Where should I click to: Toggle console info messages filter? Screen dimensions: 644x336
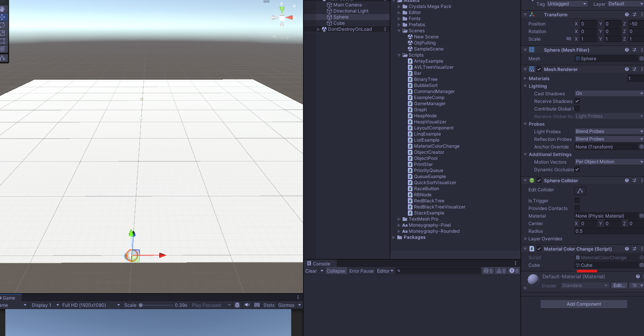(488, 271)
